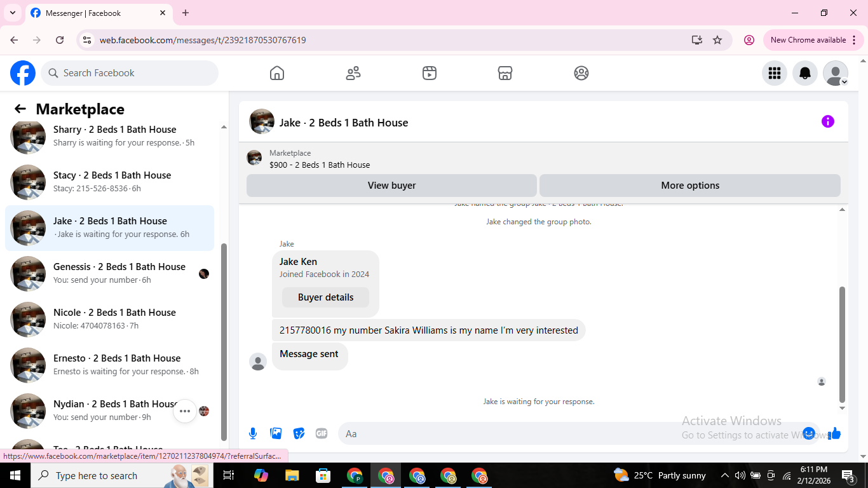The width and height of the screenshot is (868, 488).
Task: Open the Marketplace storefront tab icon
Action: point(505,73)
